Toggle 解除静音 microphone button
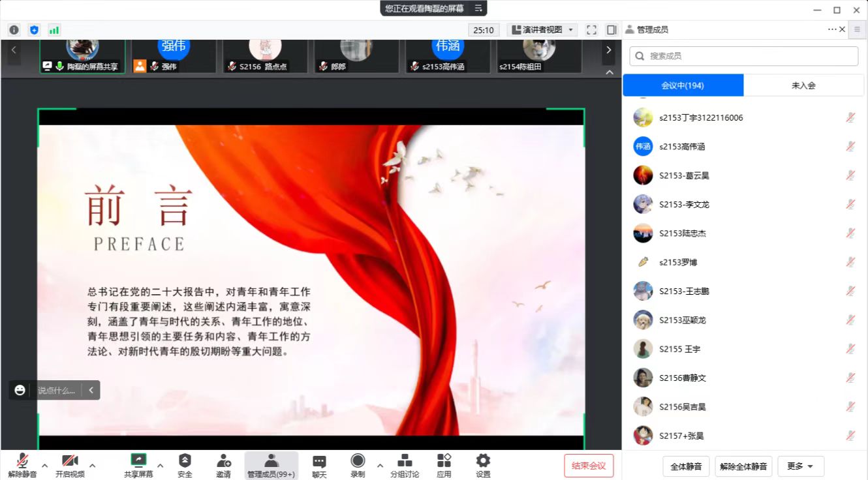The width and height of the screenshot is (868, 480). tap(22, 461)
